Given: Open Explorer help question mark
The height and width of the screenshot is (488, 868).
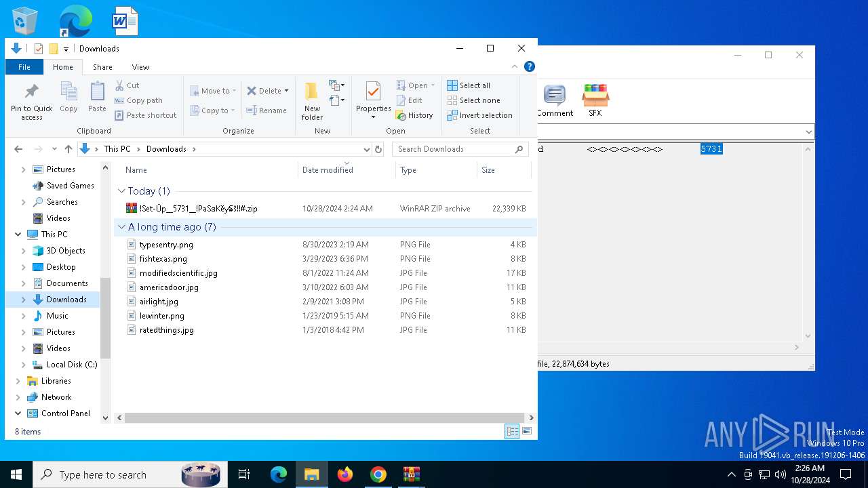Looking at the screenshot, I should [530, 66].
